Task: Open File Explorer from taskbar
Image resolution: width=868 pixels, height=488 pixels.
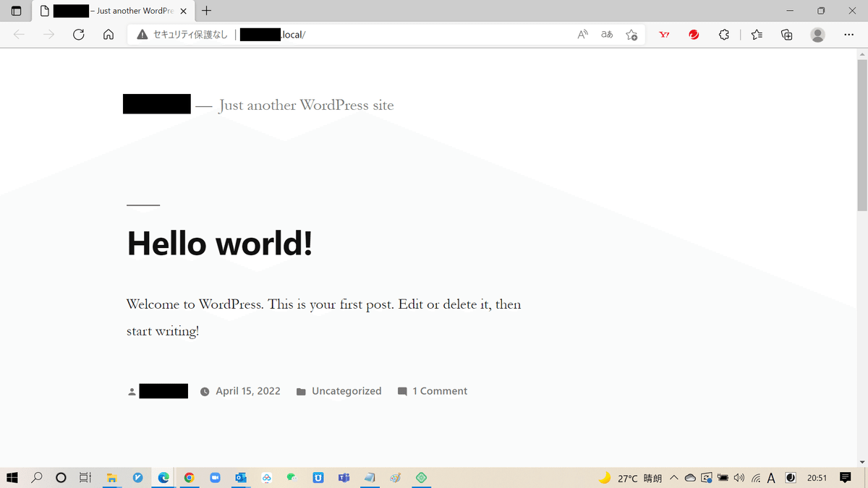Action: click(x=111, y=478)
